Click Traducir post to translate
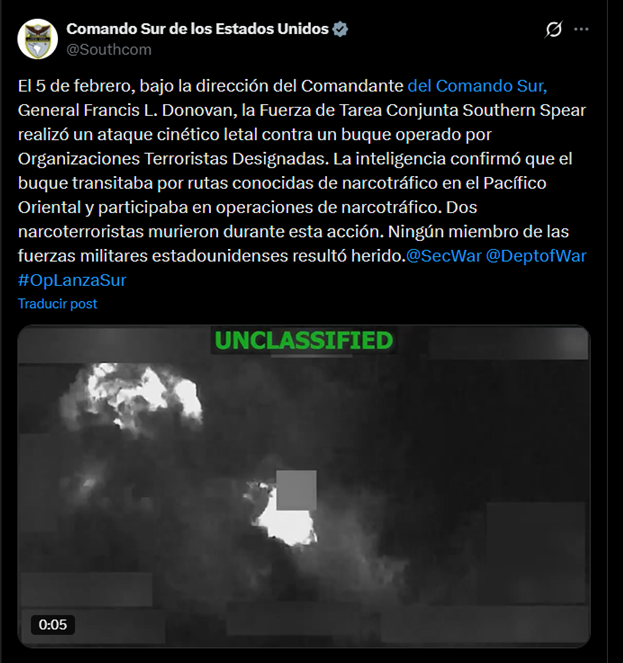 pos(58,304)
